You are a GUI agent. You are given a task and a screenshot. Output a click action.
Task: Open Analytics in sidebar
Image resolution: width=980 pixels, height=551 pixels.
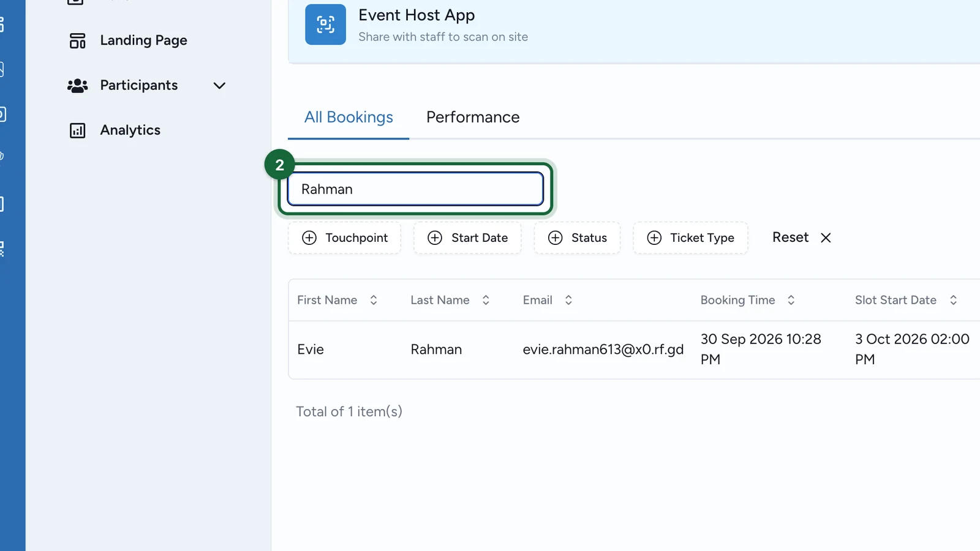tap(130, 130)
